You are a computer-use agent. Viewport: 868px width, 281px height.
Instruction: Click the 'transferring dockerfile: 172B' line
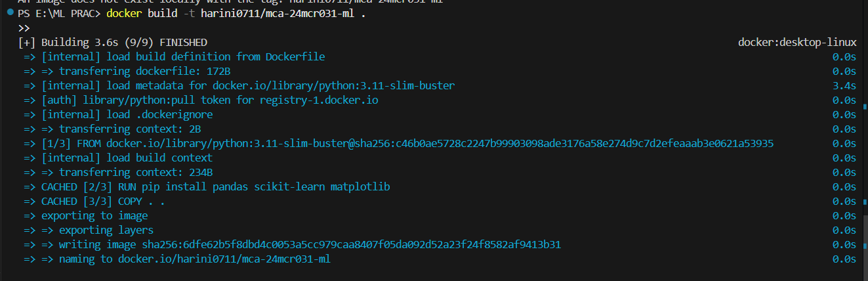(145, 72)
